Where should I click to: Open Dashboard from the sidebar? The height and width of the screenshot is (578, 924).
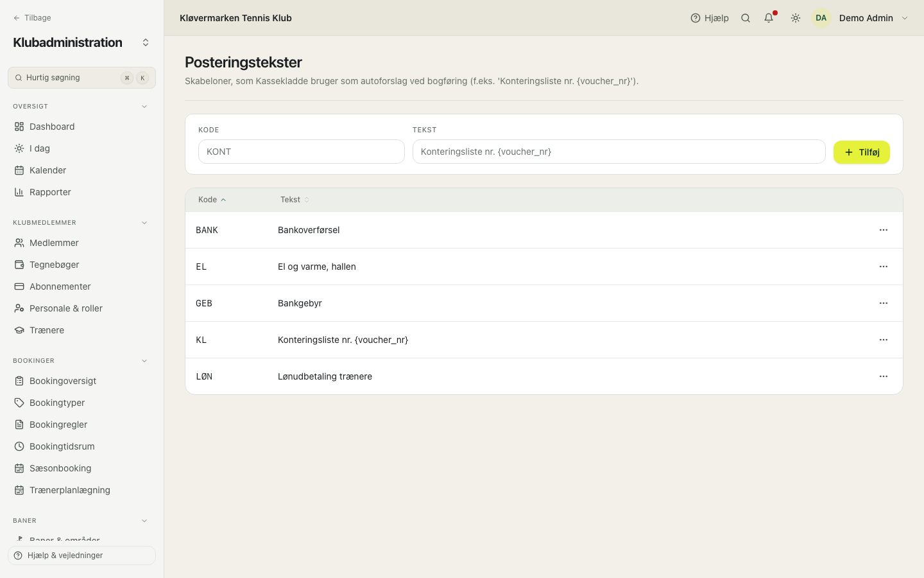81,127
